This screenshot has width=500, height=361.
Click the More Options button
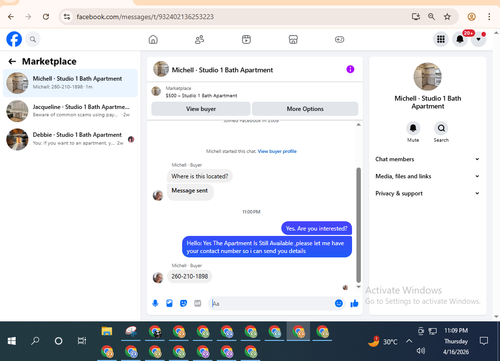tap(305, 109)
